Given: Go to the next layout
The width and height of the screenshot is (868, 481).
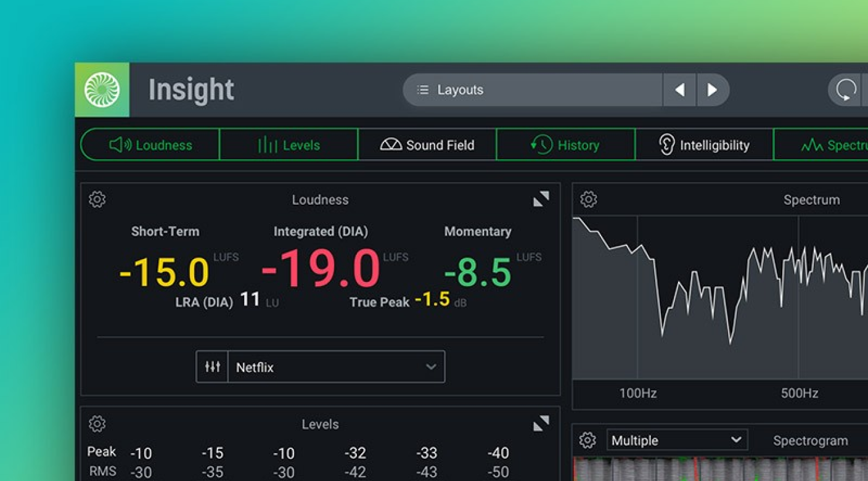Looking at the screenshot, I should pyautogui.click(x=713, y=90).
